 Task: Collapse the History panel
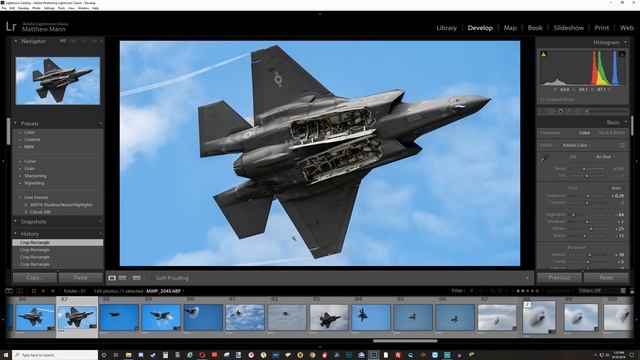tap(16, 234)
